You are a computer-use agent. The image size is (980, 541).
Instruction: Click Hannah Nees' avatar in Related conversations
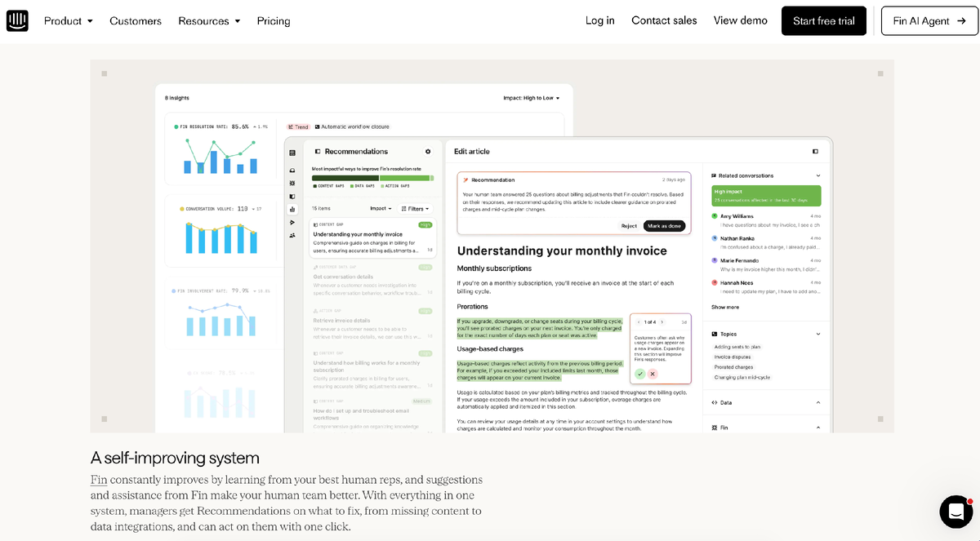tap(715, 282)
